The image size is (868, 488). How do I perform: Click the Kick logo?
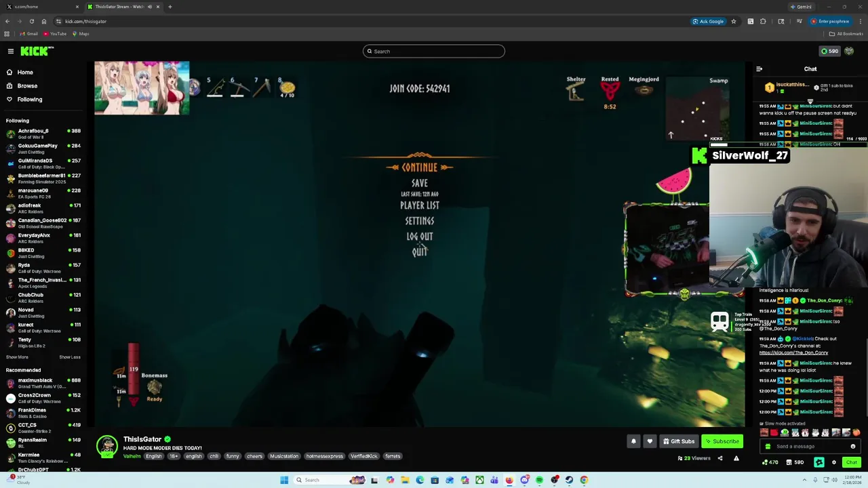37,51
